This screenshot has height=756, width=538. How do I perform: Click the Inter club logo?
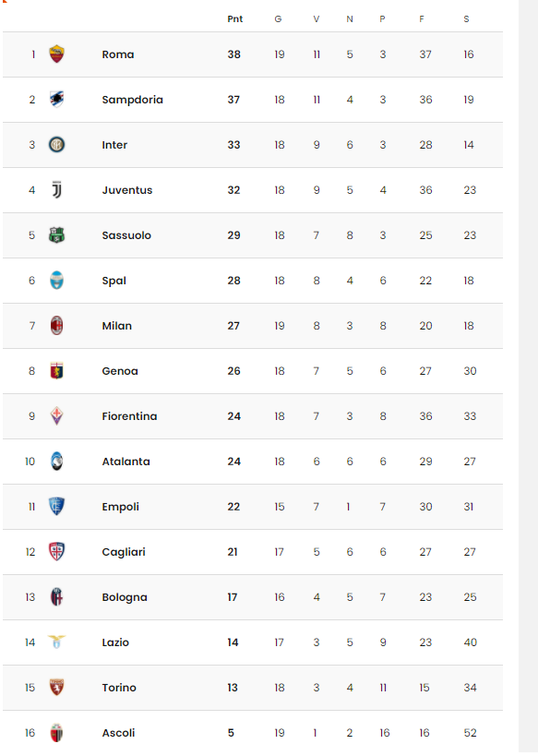tap(56, 145)
